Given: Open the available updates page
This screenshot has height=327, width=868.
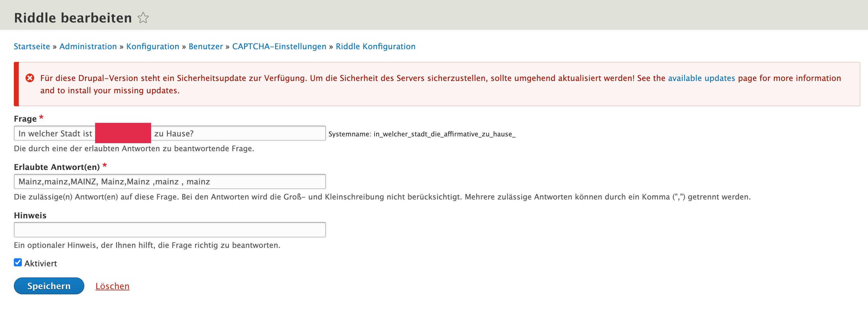Looking at the screenshot, I should tap(701, 78).
